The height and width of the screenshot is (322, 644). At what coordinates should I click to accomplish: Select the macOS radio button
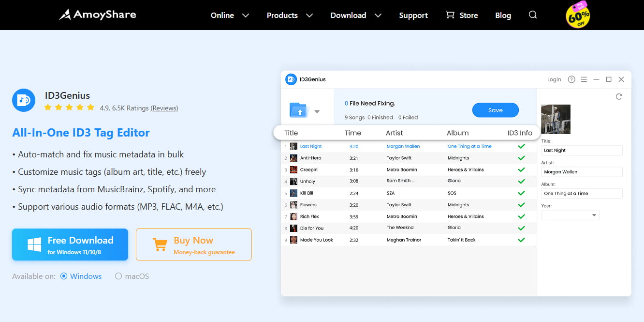pos(118,276)
